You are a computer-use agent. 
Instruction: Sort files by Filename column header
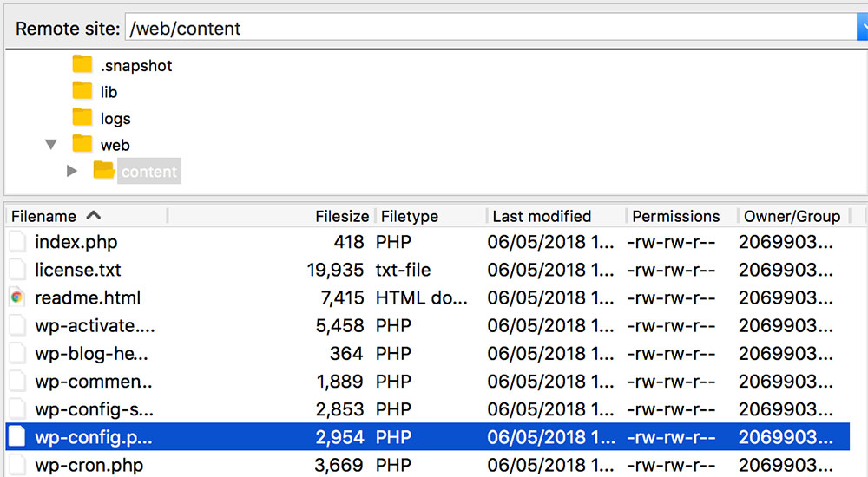(x=43, y=216)
